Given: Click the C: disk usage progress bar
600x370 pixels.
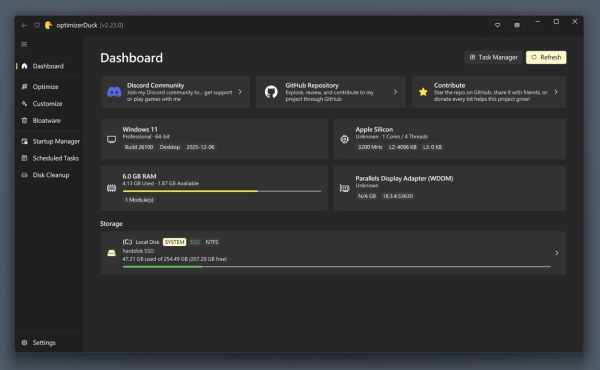Looking at the screenshot, I should (337, 267).
